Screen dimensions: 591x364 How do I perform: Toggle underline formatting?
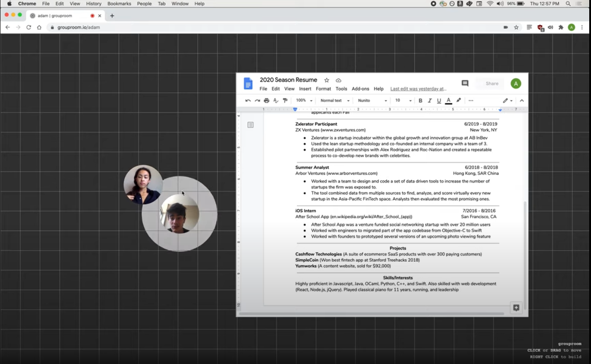(x=439, y=101)
